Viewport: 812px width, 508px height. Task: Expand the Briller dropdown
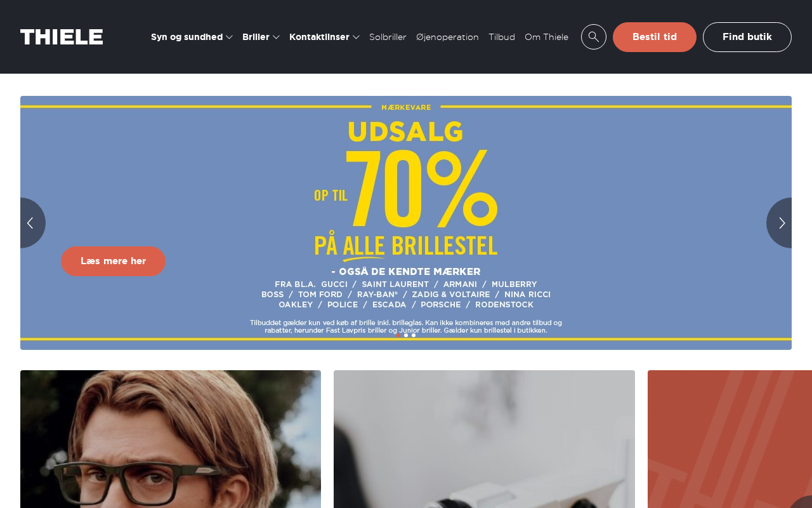[x=261, y=37]
